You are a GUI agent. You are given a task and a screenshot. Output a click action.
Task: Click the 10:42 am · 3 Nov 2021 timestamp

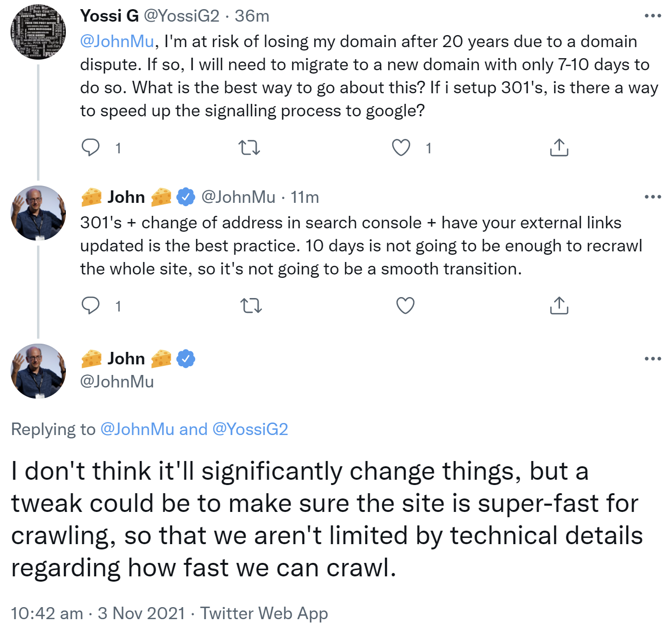[98, 613]
